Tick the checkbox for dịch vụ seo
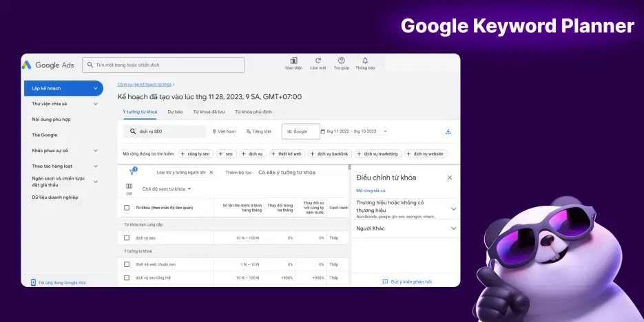The height and width of the screenshot is (322, 644). point(127,238)
